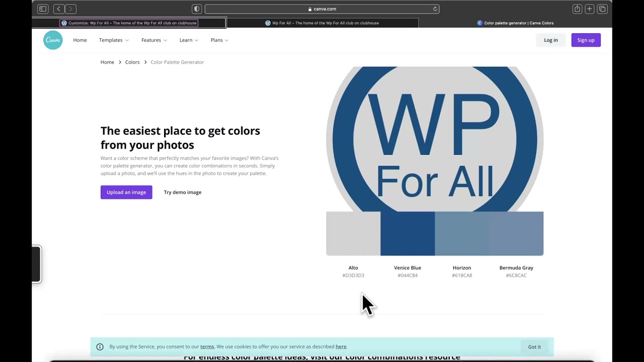The height and width of the screenshot is (362, 644).
Task: Go back with Safari's back arrow
Action: click(x=59, y=9)
